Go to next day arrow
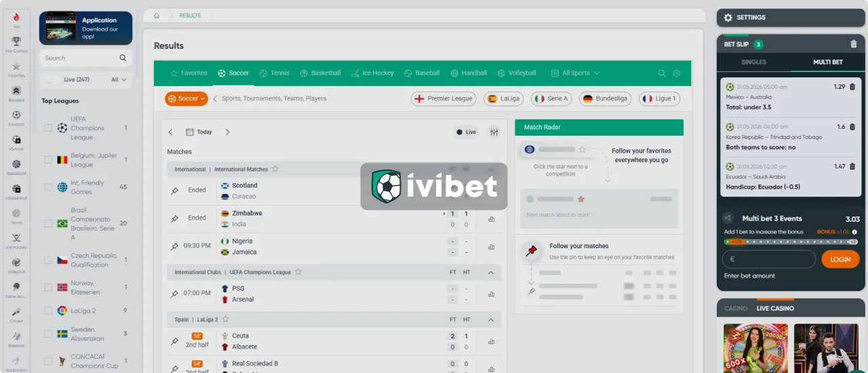Image resolution: width=868 pixels, height=373 pixels. point(227,132)
